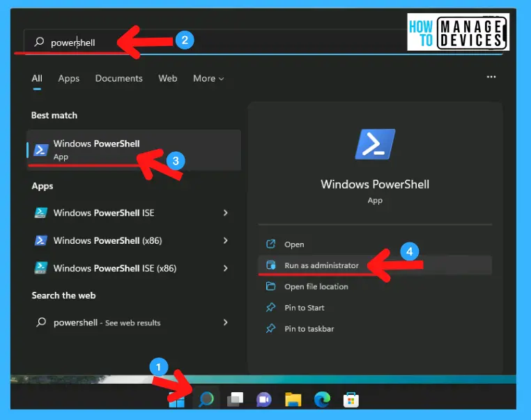
Task: Click the Windows PowerShell ISE app icon
Action: (40, 212)
